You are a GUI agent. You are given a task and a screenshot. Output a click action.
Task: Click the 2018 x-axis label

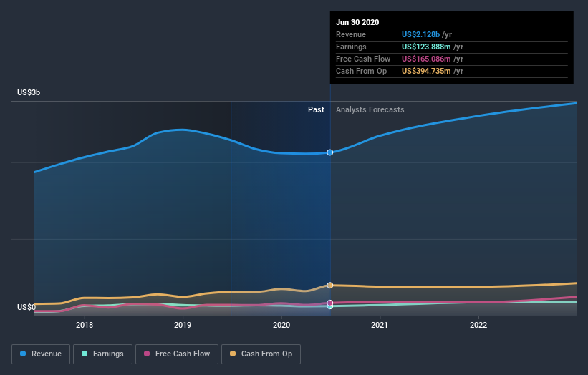pos(85,325)
